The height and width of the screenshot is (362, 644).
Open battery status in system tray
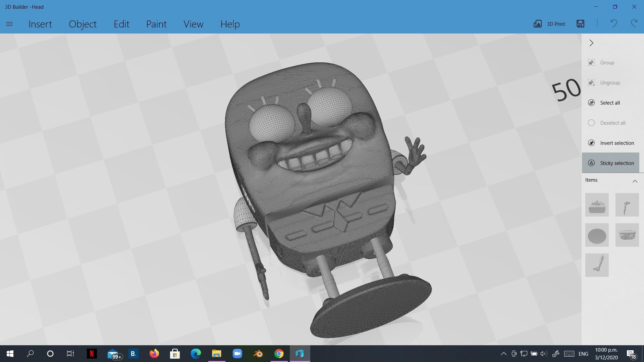(534, 354)
